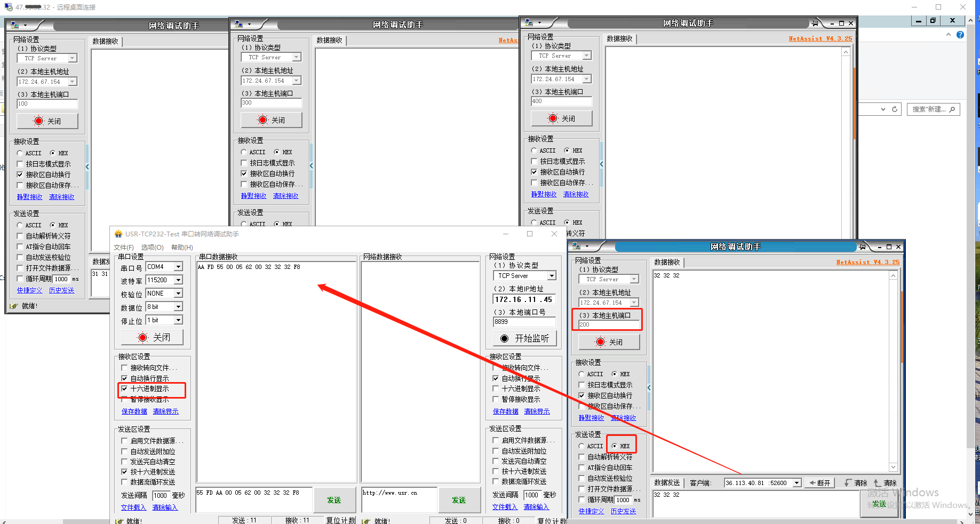Toggle 按十六进制发送 in serial send settings

(124, 472)
